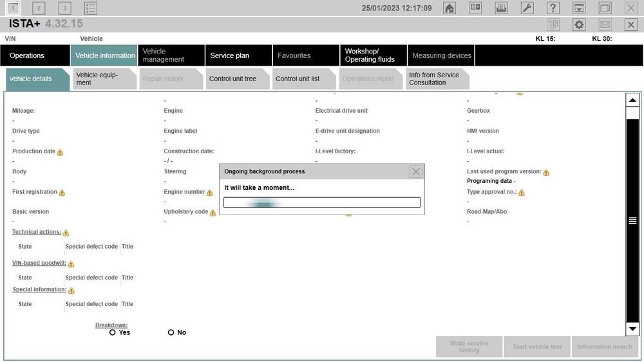This screenshot has height=362, width=644.
Task: Click the 'Programing data -' text
Action: pyautogui.click(x=491, y=181)
